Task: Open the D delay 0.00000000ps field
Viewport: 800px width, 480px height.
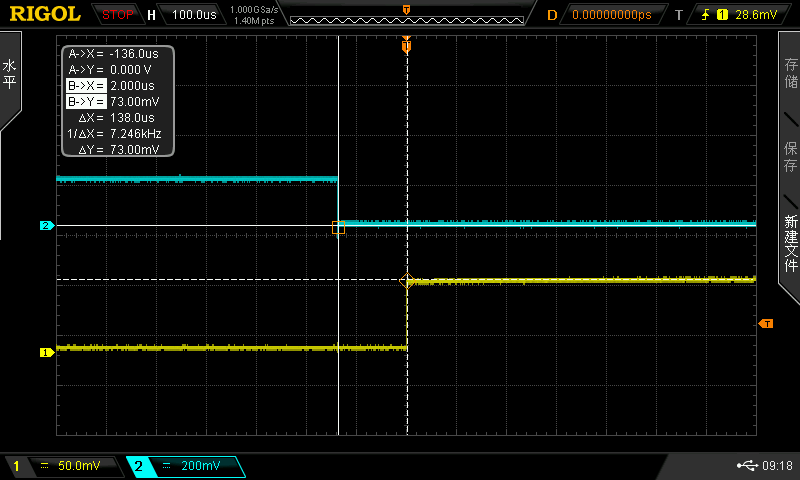Action: point(610,15)
